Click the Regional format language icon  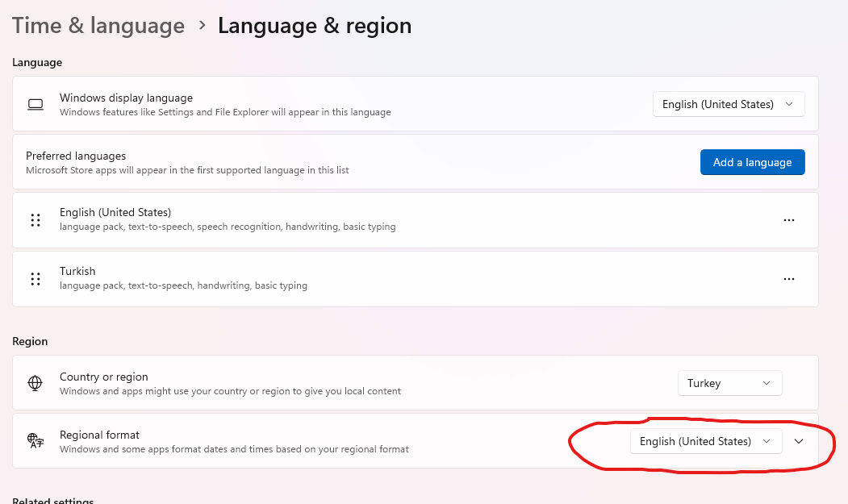point(35,440)
